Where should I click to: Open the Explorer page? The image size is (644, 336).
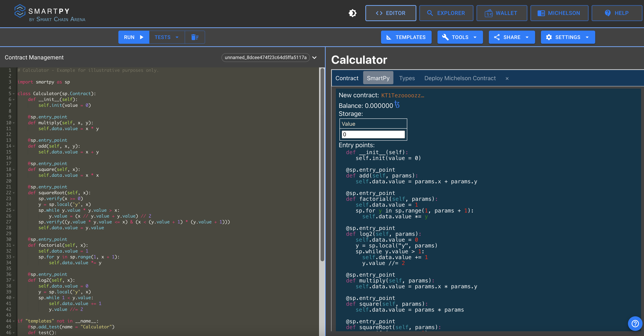[446, 13]
